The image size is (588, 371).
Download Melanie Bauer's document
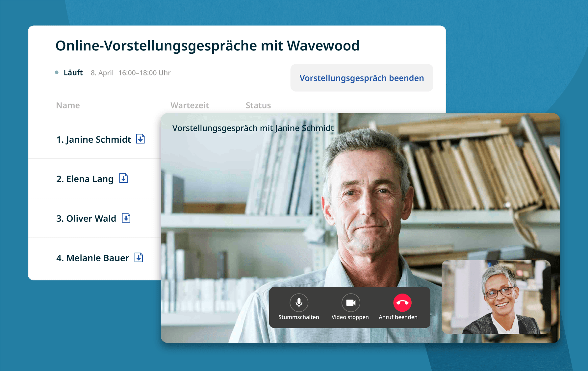point(139,257)
